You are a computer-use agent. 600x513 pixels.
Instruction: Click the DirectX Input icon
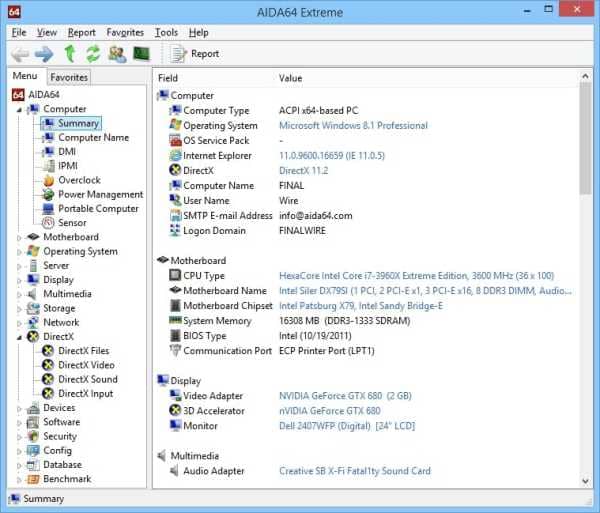coord(48,393)
